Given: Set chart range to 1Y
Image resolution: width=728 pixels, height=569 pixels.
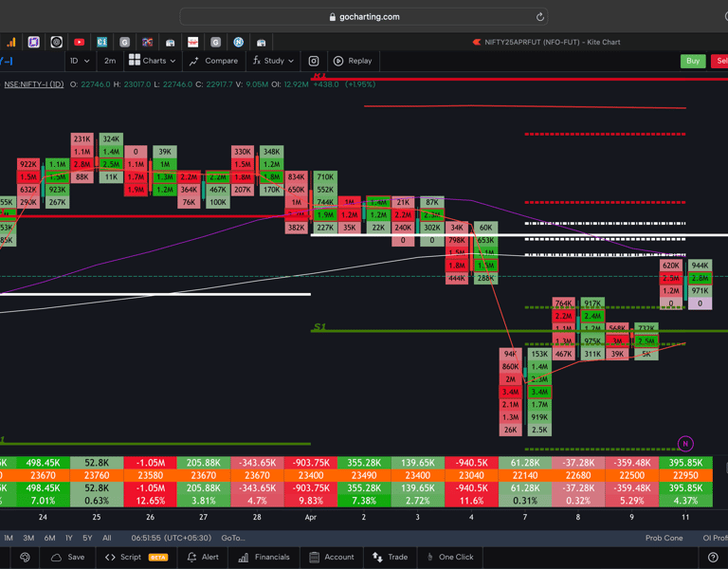Looking at the screenshot, I should (x=69, y=538).
